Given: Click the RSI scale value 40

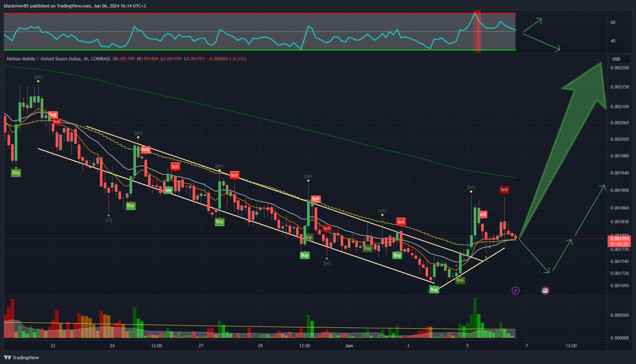Looking at the screenshot, I should click(613, 41).
